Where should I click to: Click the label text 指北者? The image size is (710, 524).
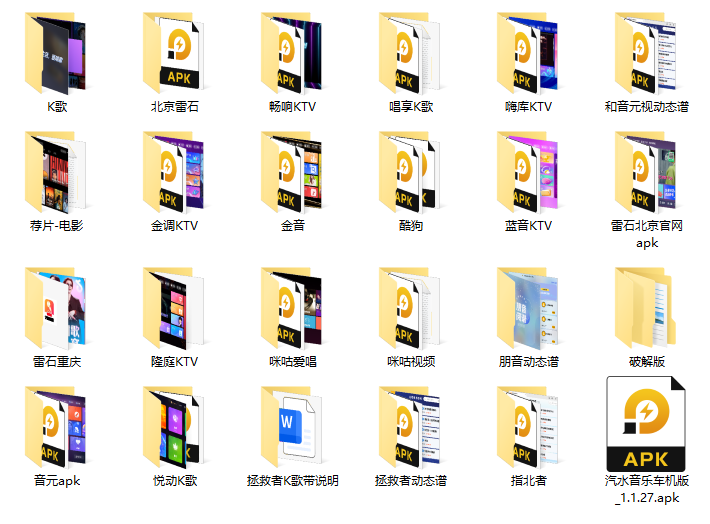(x=529, y=481)
